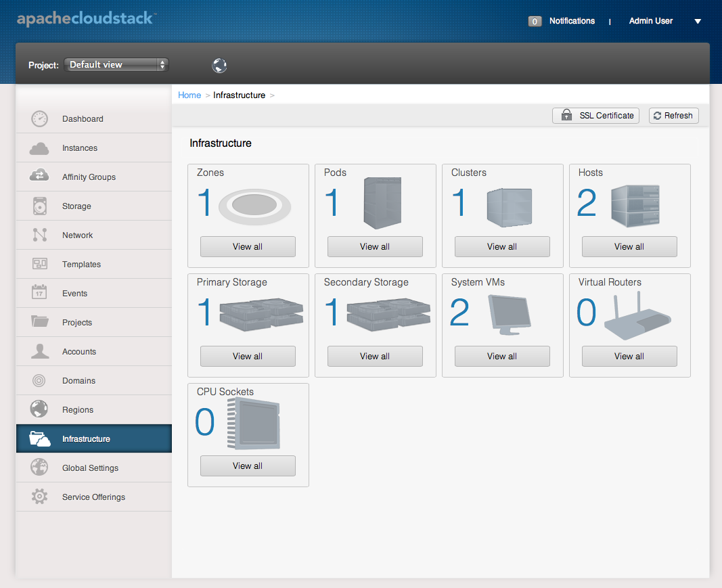Refresh the infrastructure view
The image size is (722, 588).
point(674,116)
